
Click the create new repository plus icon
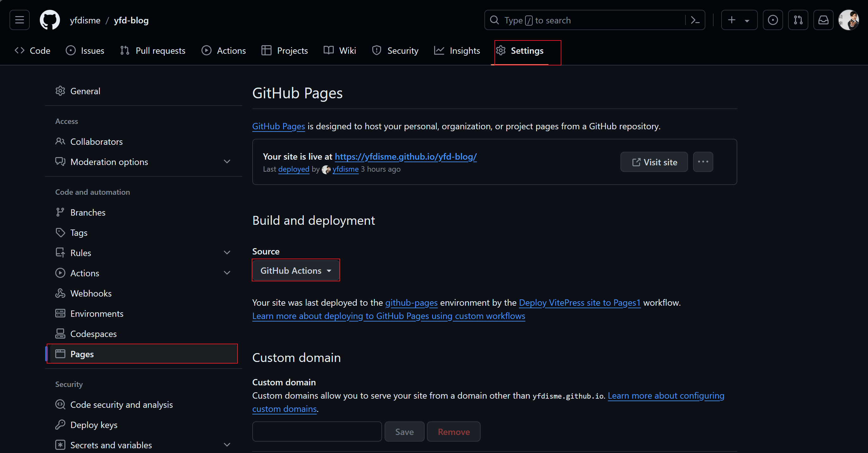732,20
